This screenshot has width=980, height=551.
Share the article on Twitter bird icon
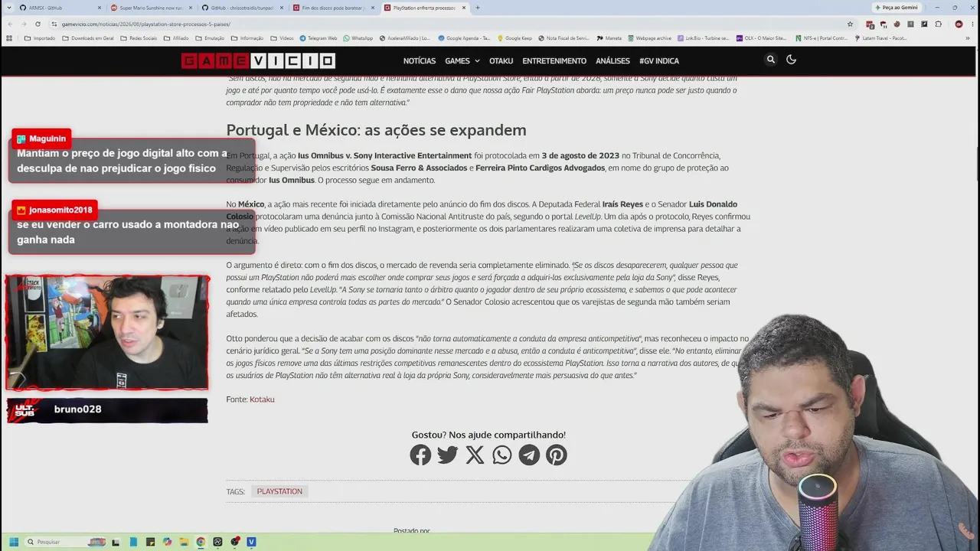pos(448,455)
